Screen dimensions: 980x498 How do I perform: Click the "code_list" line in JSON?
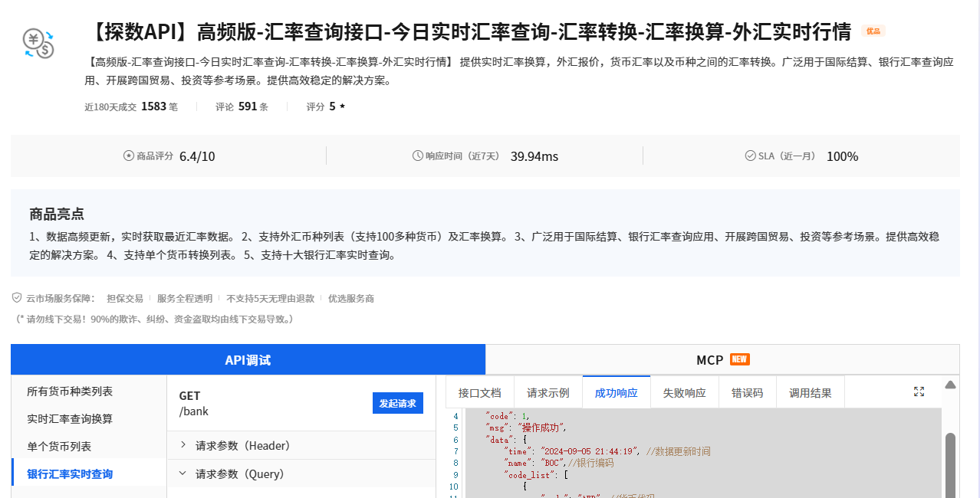tap(536, 474)
